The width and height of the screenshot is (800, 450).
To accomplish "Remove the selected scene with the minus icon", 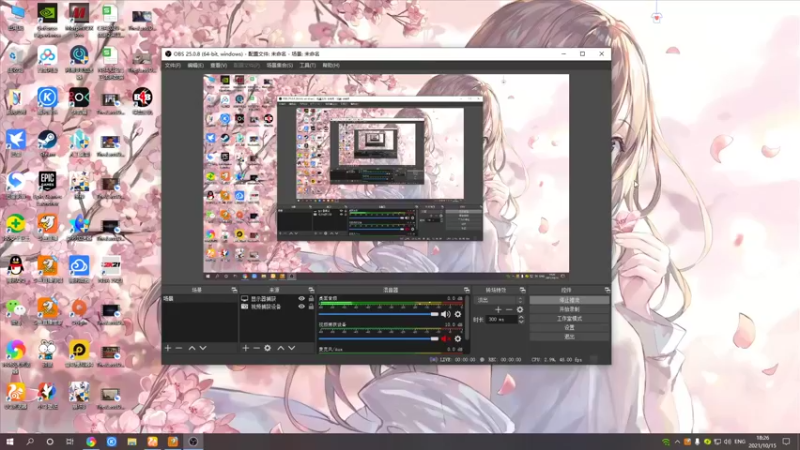I will click(179, 348).
